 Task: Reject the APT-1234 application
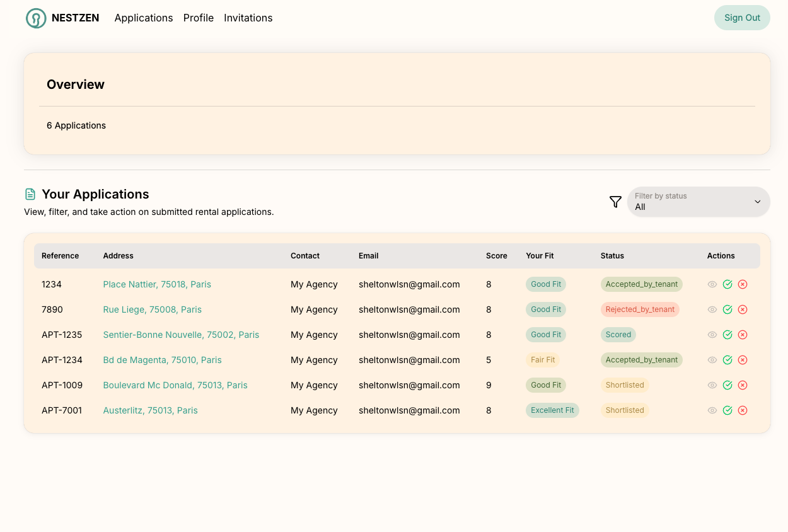pos(743,360)
